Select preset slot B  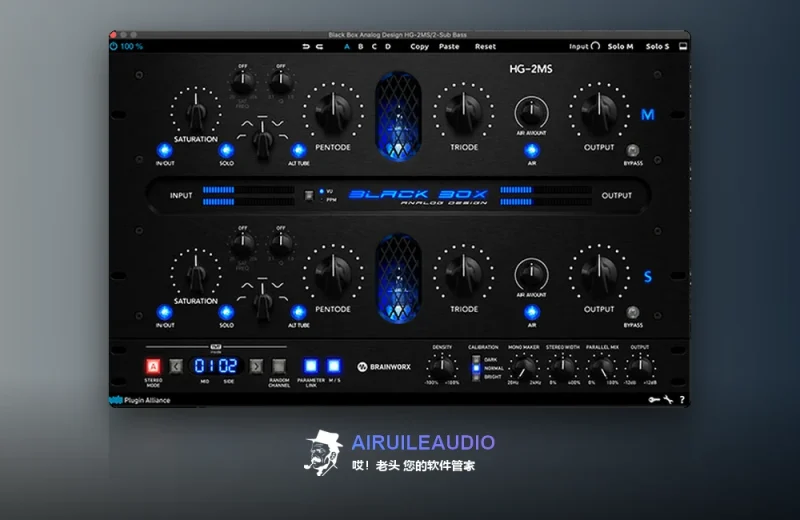pos(361,46)
